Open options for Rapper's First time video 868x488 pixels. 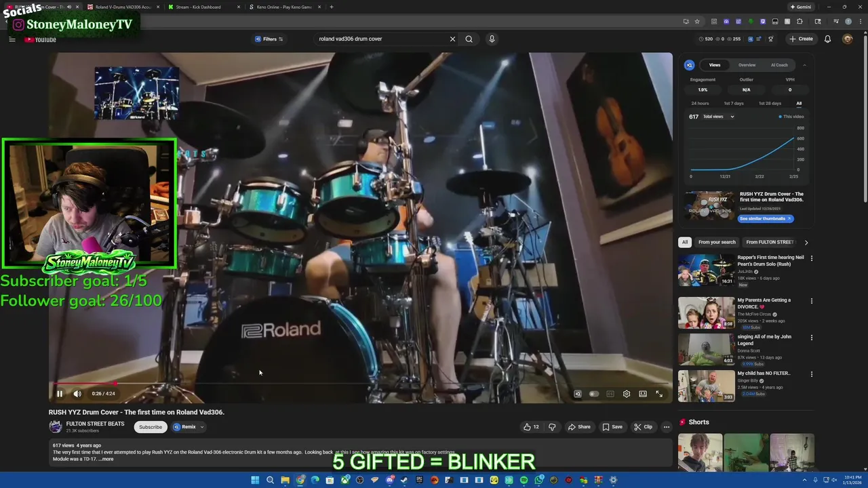(x=812, y=258)
